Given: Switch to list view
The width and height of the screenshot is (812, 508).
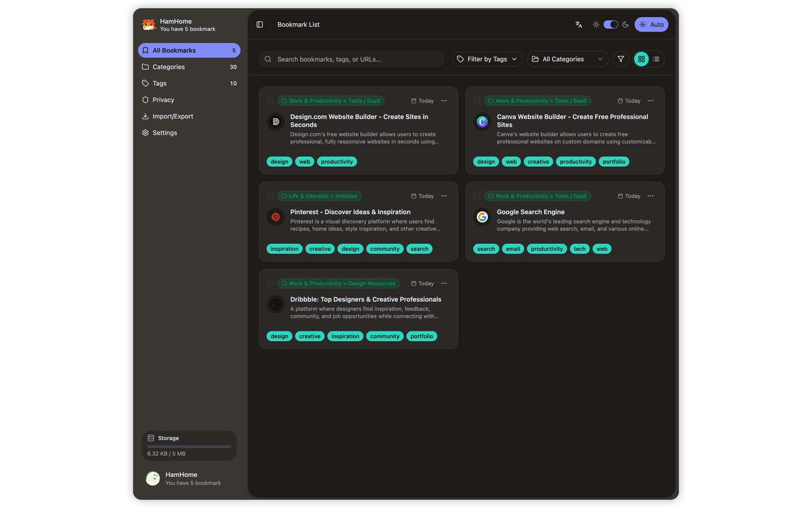Looking at the screenshot, I should tap(657, 59).
